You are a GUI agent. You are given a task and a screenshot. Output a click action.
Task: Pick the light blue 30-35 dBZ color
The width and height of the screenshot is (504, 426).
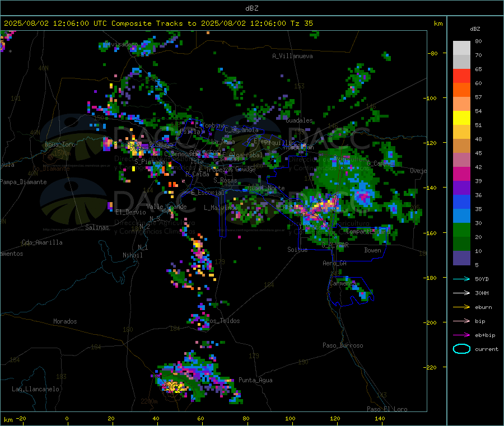(x=461, y=216)
